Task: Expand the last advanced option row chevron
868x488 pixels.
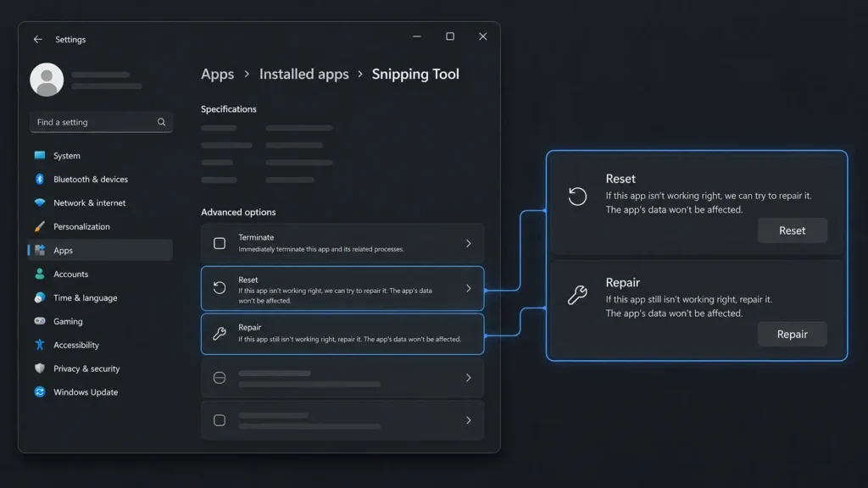Action: tap(468, 420)
